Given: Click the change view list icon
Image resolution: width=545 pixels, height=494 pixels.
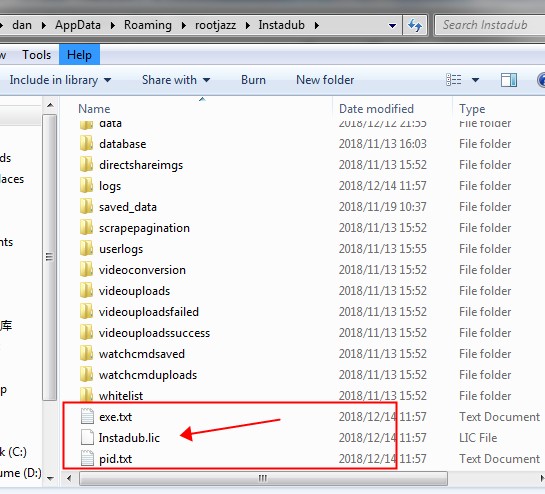Looking at the screenshot, I should pyautogui.click(x=454, y=80).
